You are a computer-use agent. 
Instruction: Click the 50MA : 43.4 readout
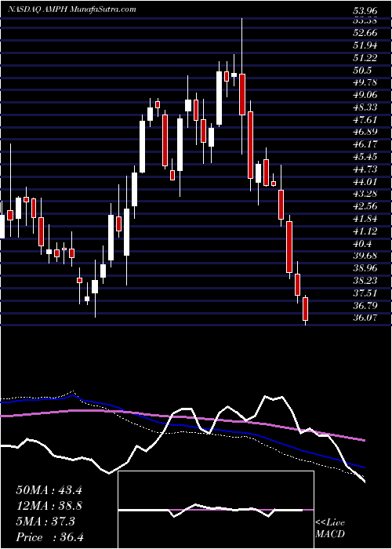tap(49, 490)
